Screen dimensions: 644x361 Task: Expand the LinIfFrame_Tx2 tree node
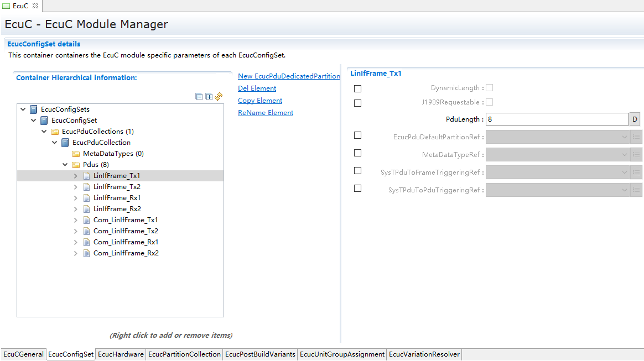click(76, 187)
